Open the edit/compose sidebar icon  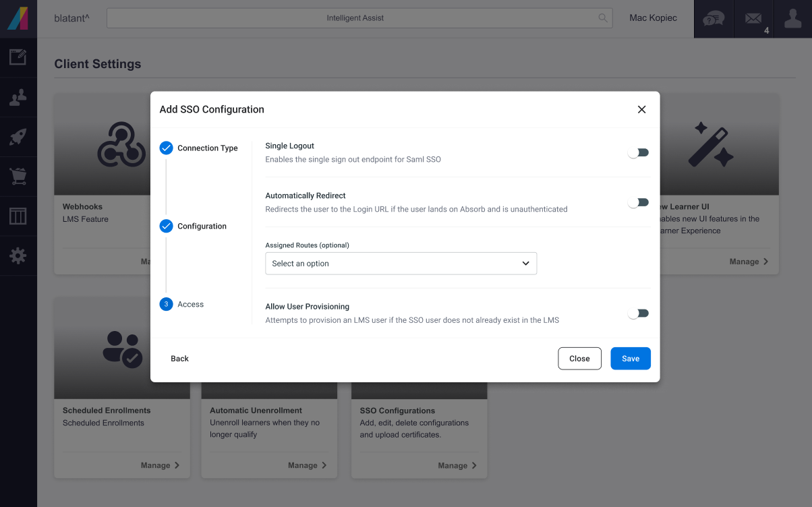18,57
